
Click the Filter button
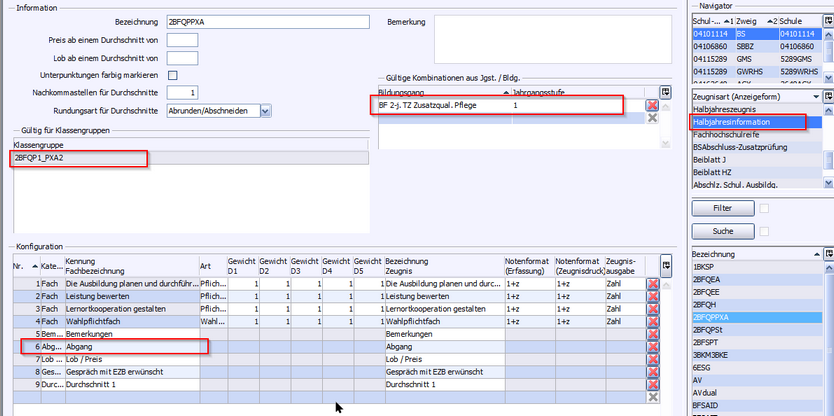tap(722, 208)
